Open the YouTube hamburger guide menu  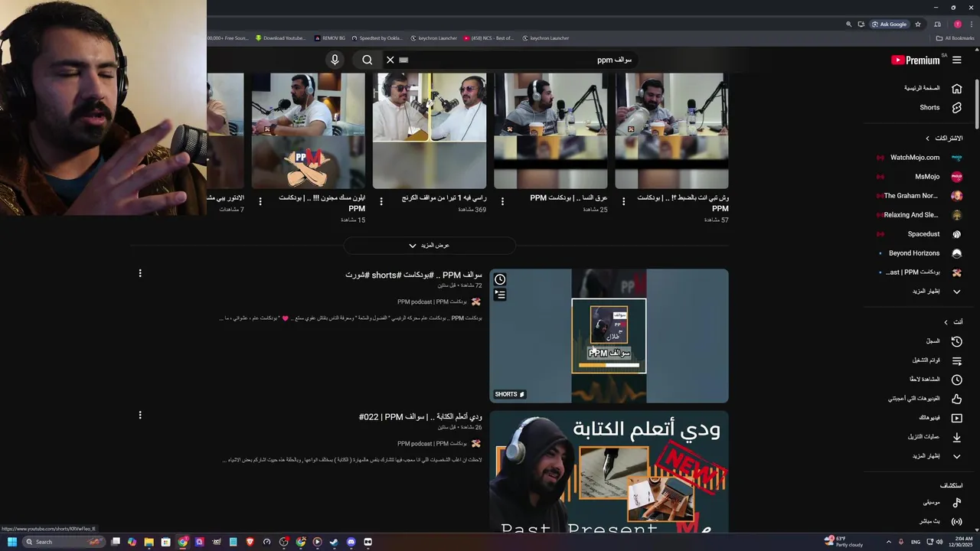[x=956, y=60]
